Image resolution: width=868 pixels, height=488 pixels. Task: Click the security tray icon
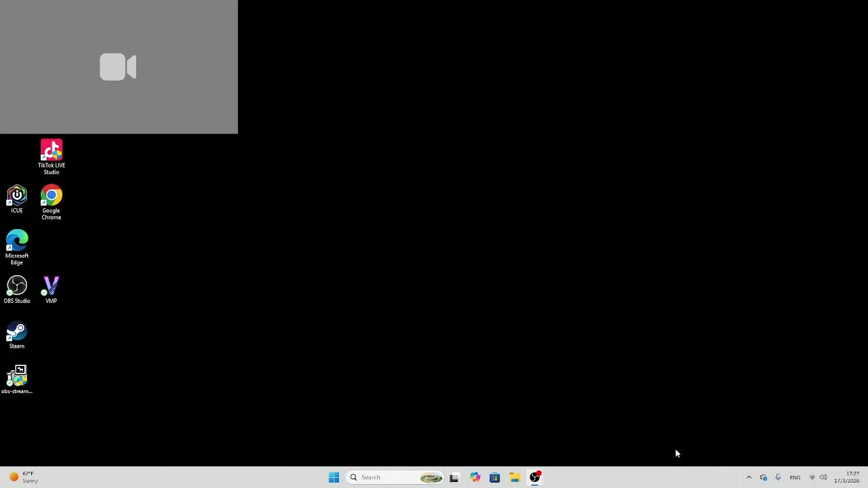(764, 477)
